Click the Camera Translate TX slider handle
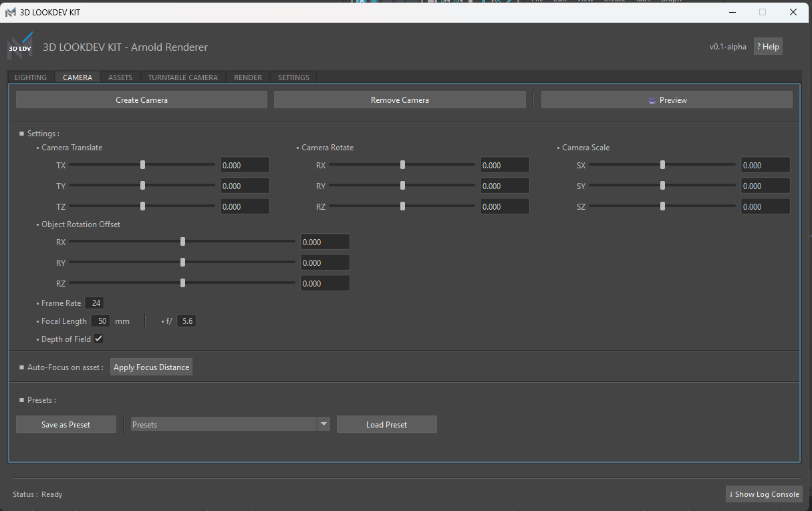 point(143,165)
